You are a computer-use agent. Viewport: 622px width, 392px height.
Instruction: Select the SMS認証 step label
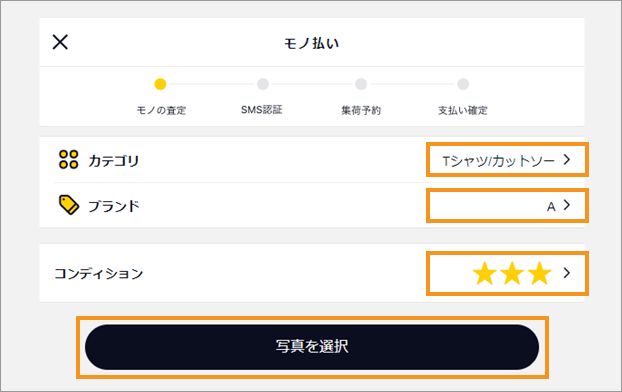(261, 110)
